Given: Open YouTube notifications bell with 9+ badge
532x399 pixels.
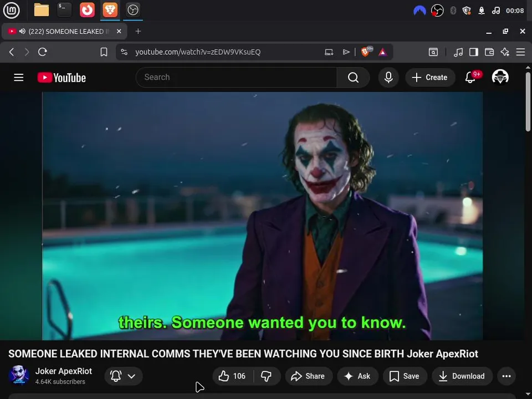Looking at the screenshot, I should click(470, 78).
